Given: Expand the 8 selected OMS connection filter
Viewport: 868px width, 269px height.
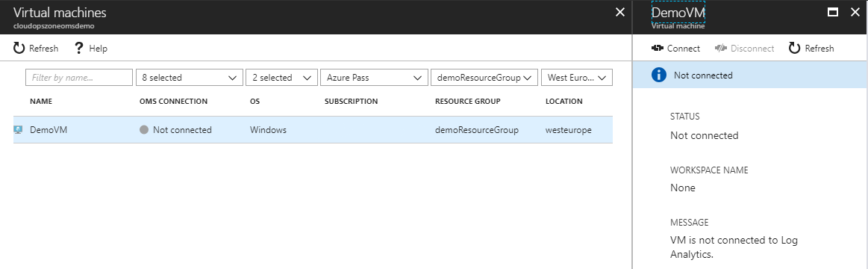Looking at the screenshot, I should [x=190, y=78].
